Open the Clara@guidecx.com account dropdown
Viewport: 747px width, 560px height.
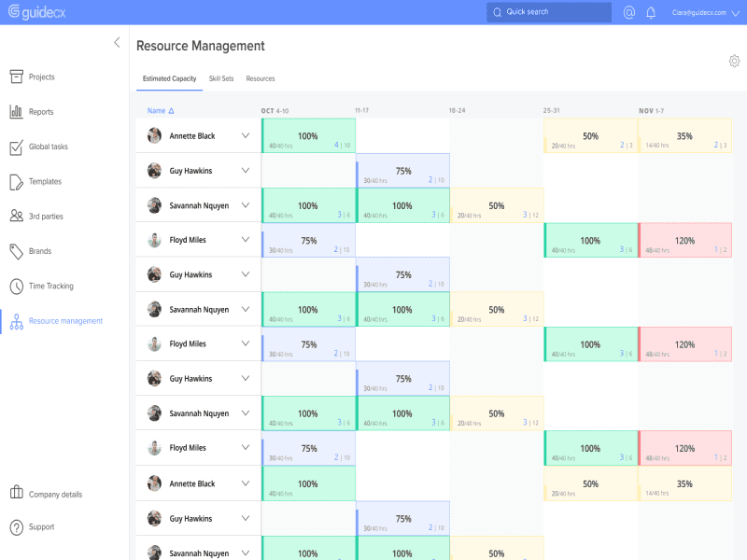click(706, 13)
